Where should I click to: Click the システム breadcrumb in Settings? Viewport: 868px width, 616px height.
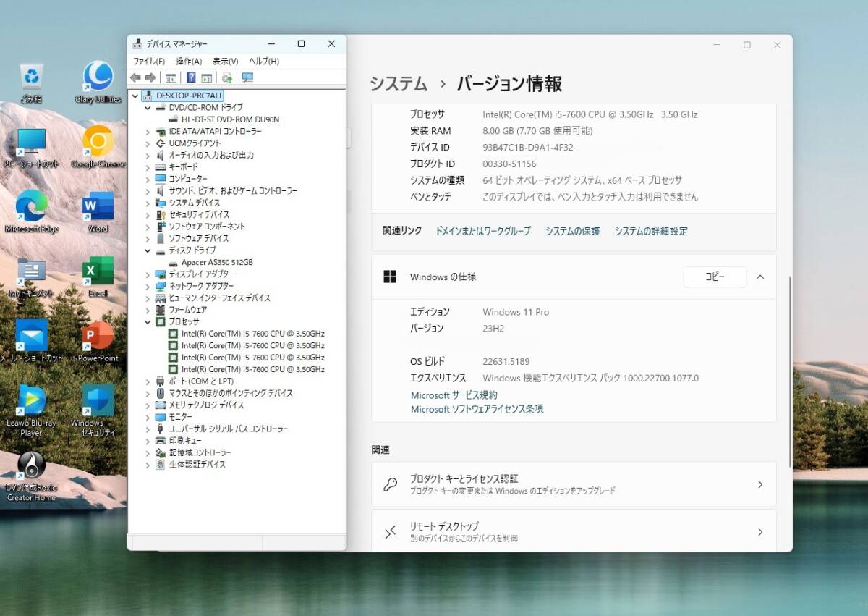399,84
